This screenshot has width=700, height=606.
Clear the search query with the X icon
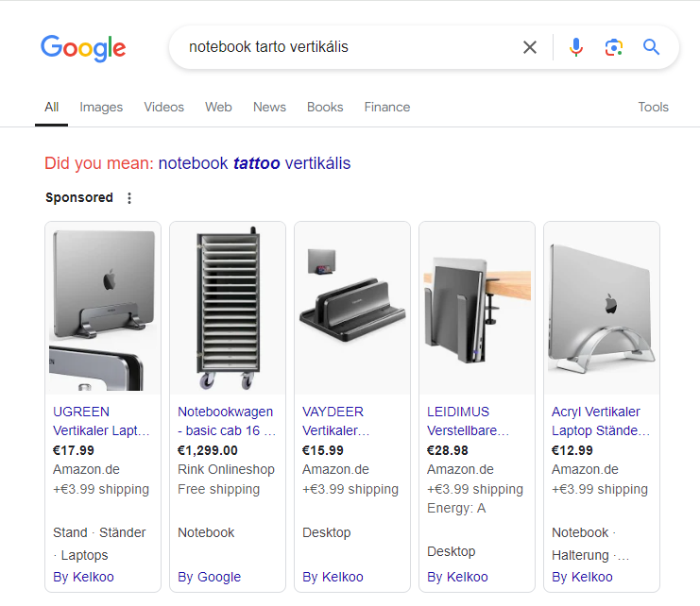tap(529, 47)
